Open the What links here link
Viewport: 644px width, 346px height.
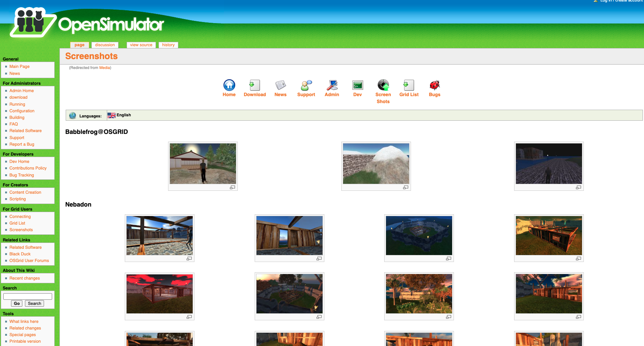[24, 321]
